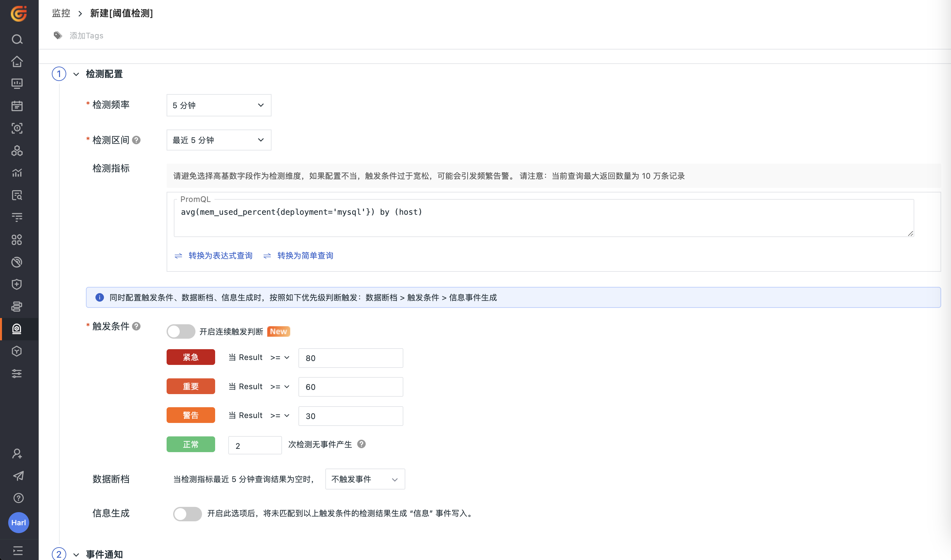The width and height of the screenshot is (951, 560).
Task: Open the help question mark sidebar icon
Action: [x=18, y=498]
